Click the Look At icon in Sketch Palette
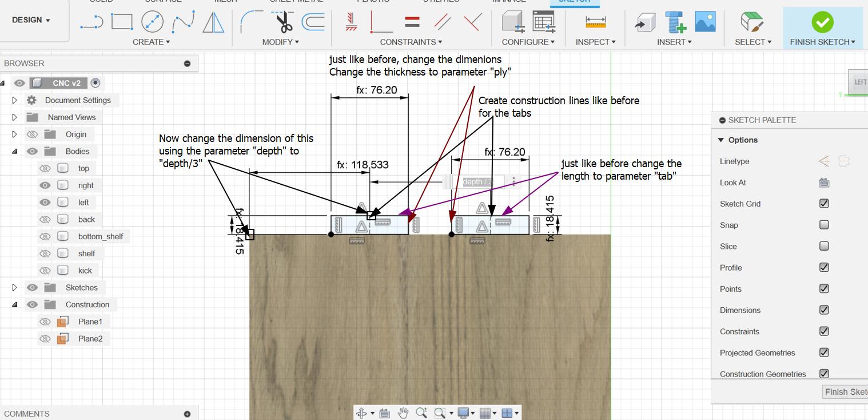This screenshot has height=420, width=868. tap(824, 183)
